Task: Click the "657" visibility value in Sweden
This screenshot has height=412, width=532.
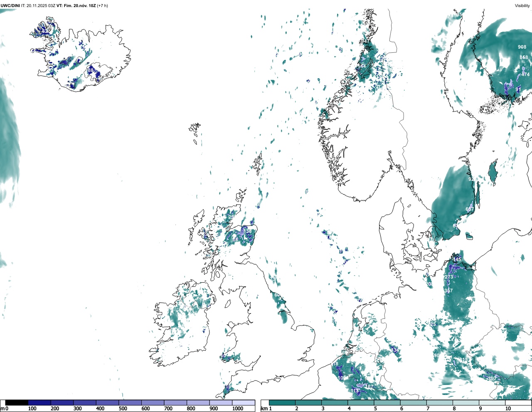Action: pos(470,209)
